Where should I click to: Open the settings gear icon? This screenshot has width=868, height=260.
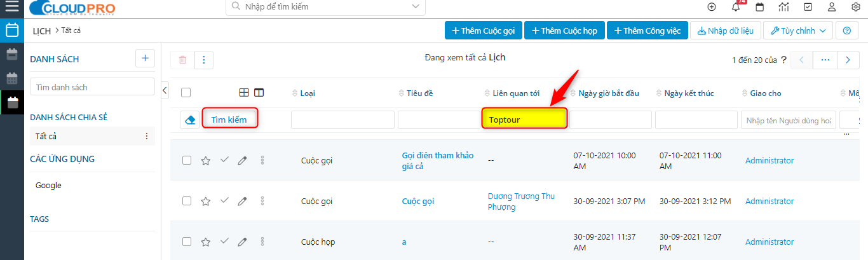tap(855, 7)
